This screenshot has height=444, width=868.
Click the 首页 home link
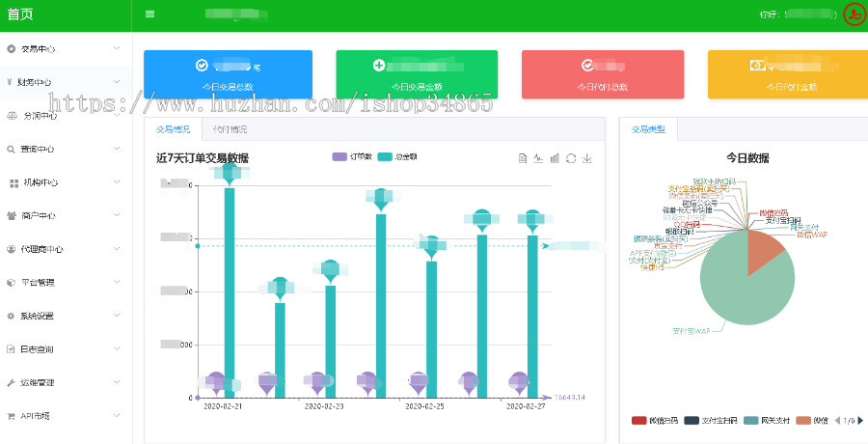(20, 14)
